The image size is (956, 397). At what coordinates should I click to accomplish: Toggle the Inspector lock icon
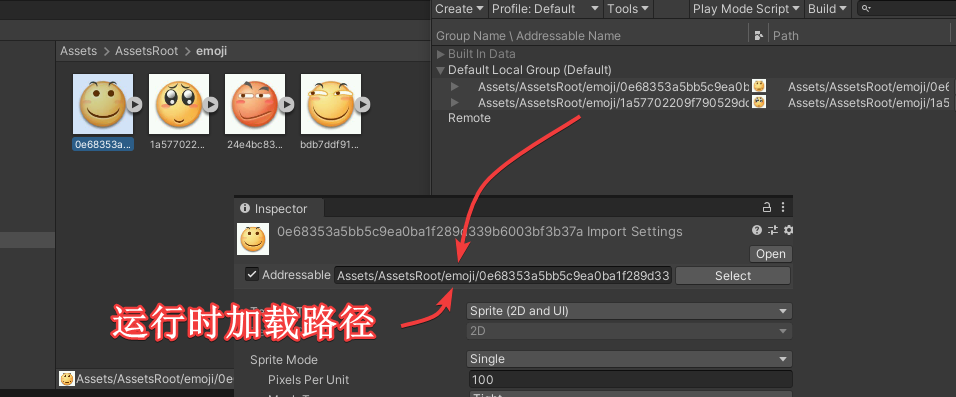(x=767, y=207)
